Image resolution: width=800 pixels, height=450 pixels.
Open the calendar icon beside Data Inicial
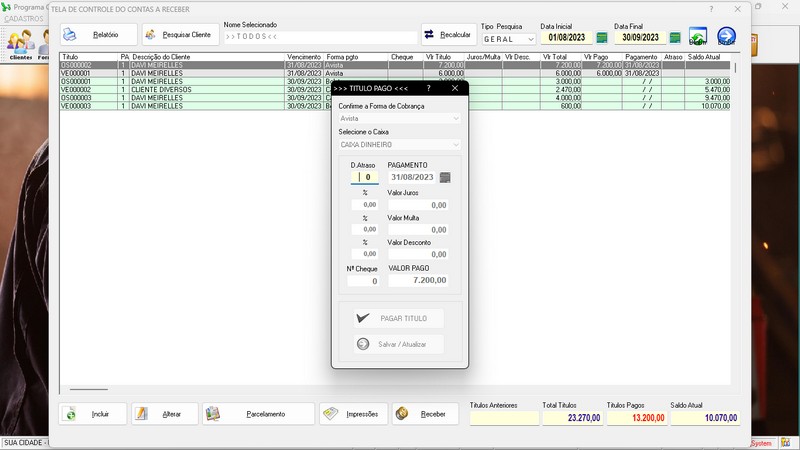click(602, 37)
